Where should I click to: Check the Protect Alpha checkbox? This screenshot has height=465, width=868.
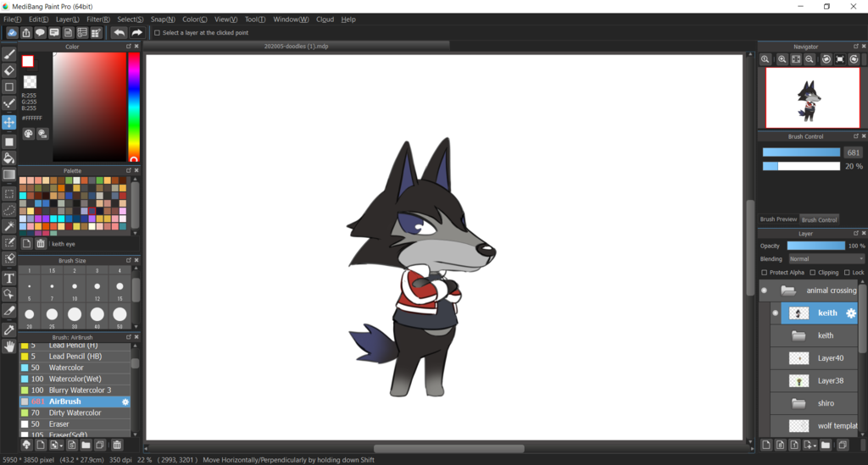tap(765, 273)
